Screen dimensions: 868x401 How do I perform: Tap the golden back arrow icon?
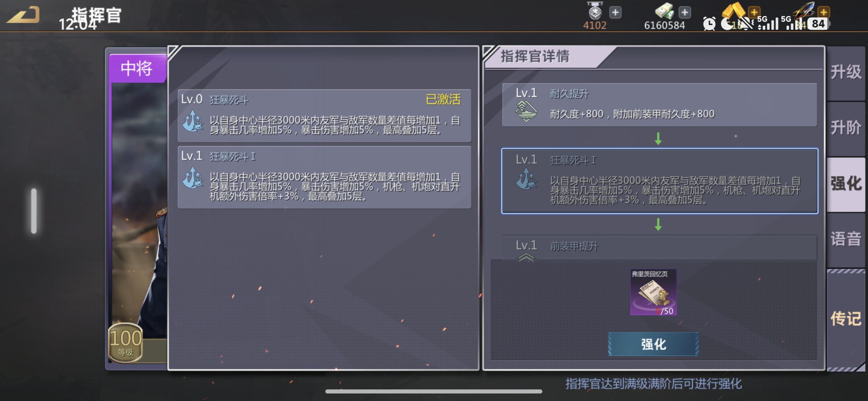[23, 15]
